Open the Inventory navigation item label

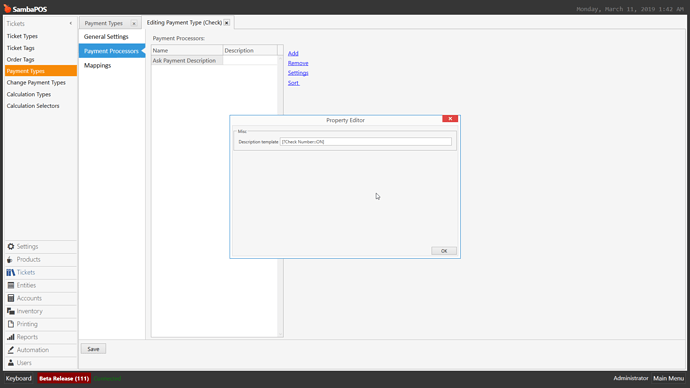29,311
